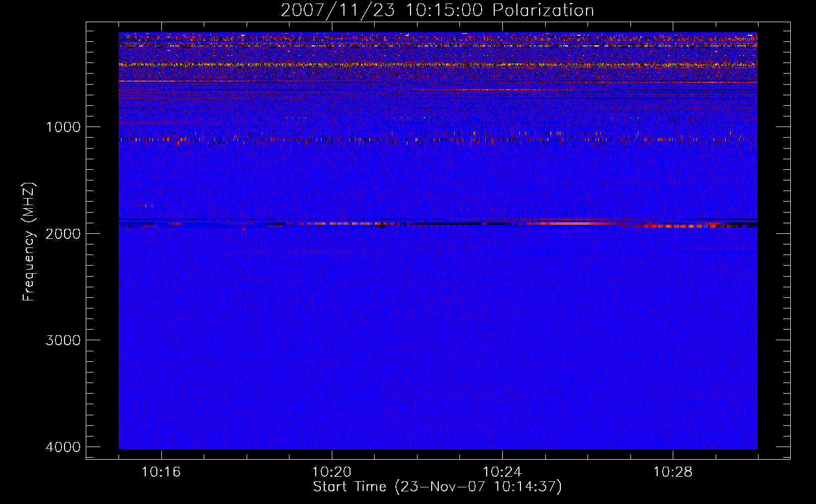The height and width of the screenshot is (504, 816).
Task: Click the plot title '2007/11/23 10:15:00 Polarization'
Action: 437,11
